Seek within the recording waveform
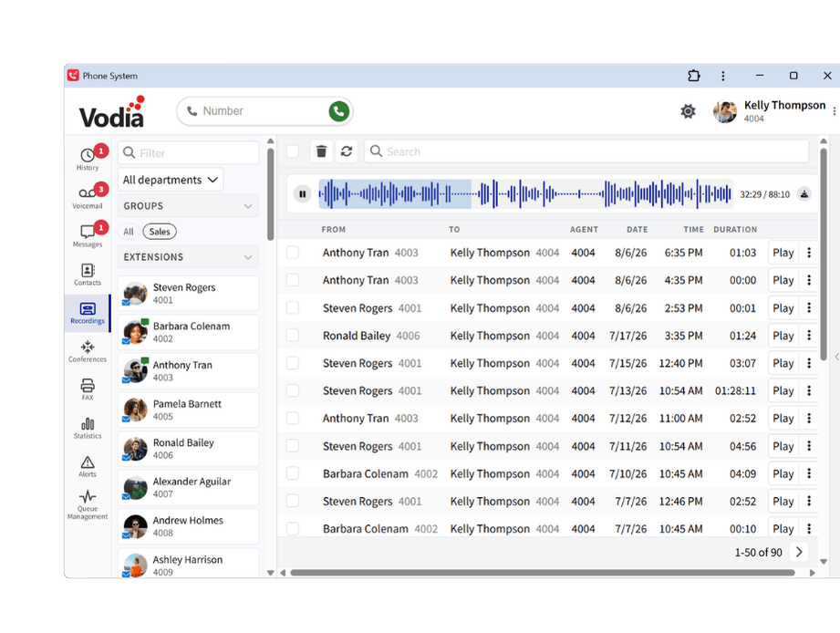Screen dimensions: 840x633 (x=525, y=194)
